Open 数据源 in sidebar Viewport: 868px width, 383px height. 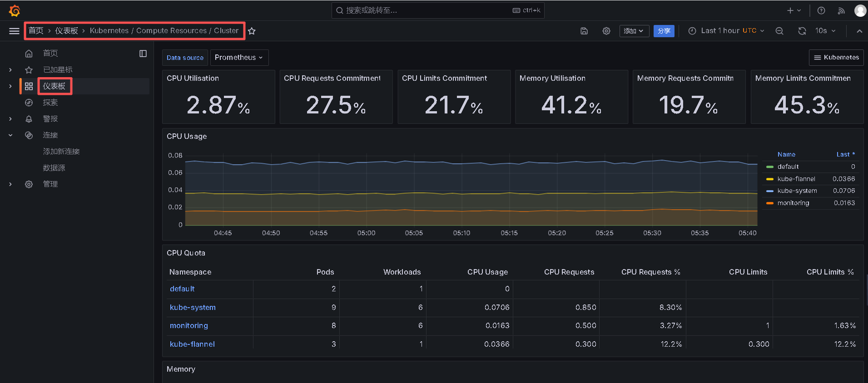tap(54, 168)
